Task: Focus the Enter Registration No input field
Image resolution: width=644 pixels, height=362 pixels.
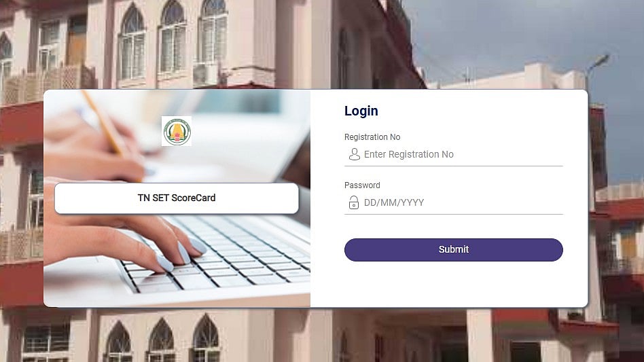Action: coord(453,154)
